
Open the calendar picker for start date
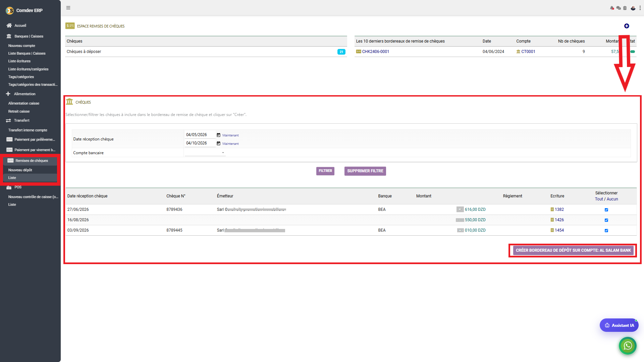point(218,135)
